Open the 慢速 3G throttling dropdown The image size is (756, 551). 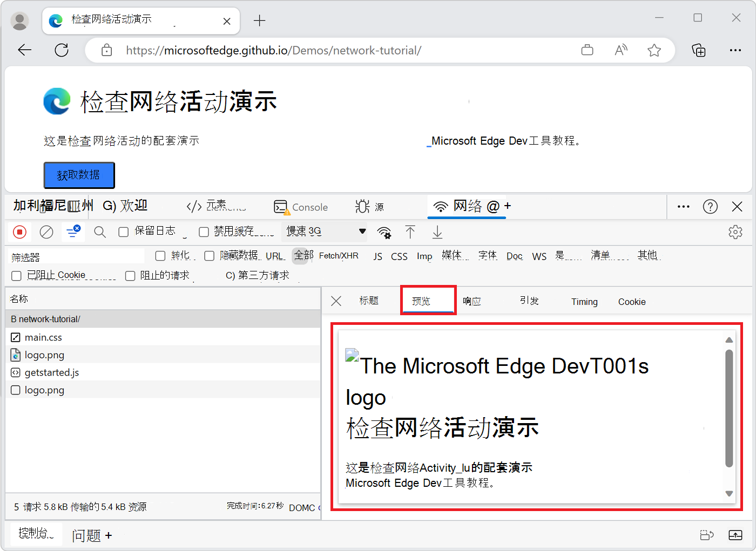(324, 232)
